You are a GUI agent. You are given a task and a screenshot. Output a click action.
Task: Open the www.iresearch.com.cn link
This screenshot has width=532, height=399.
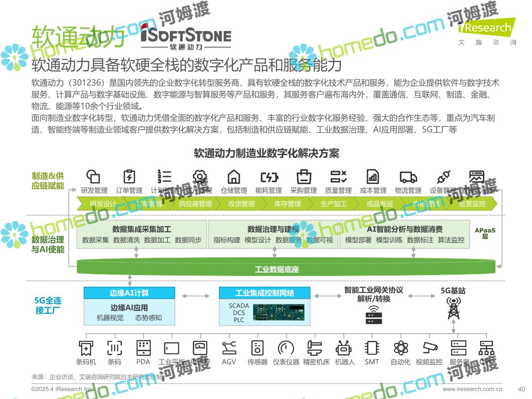click(473, 389)
